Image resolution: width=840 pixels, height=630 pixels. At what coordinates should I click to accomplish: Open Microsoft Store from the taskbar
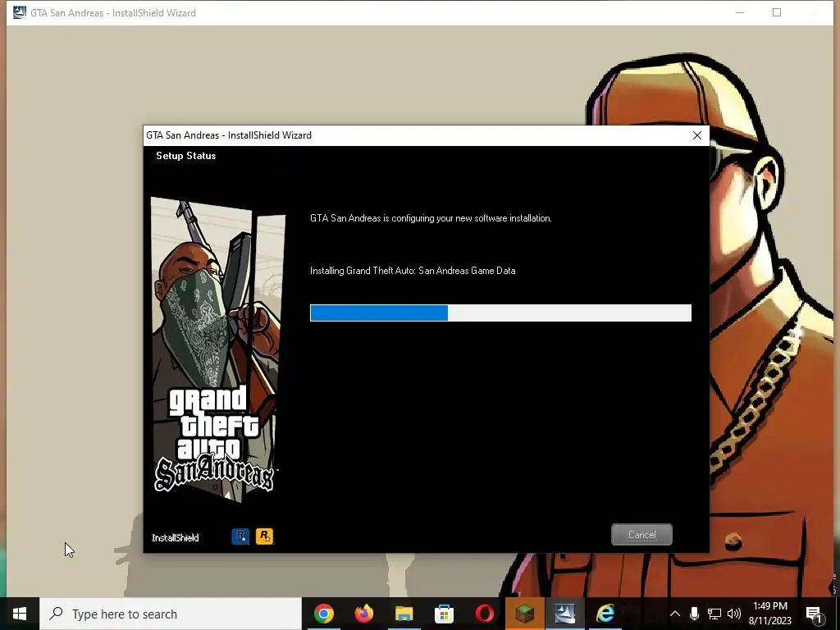[x=444, y=614]
